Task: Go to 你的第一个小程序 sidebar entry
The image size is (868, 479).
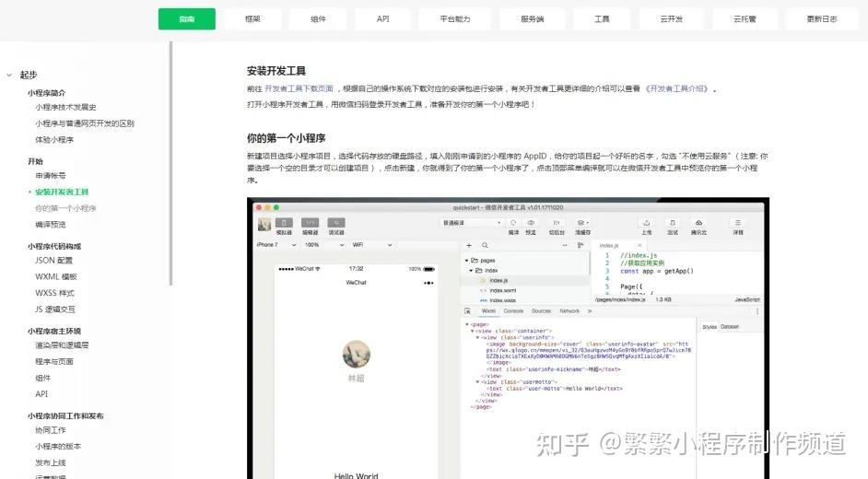Action: point(65,208)
